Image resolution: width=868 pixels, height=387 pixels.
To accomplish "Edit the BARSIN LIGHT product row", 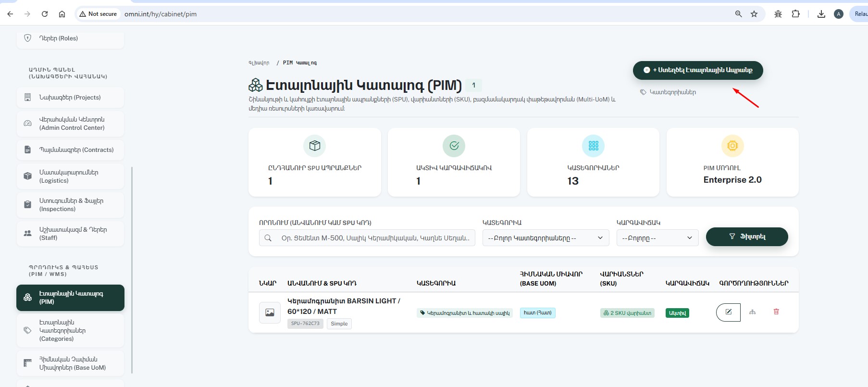I will click(x=728, y=312).
